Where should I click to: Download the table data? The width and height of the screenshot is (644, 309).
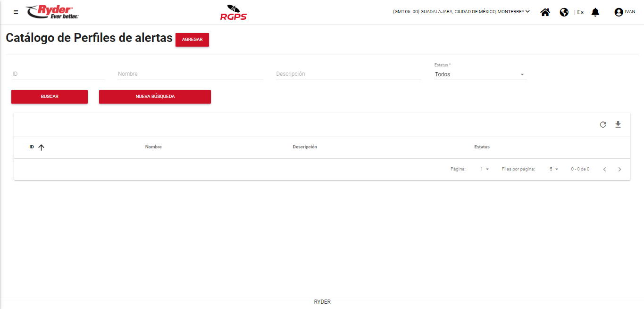point(618,125)
